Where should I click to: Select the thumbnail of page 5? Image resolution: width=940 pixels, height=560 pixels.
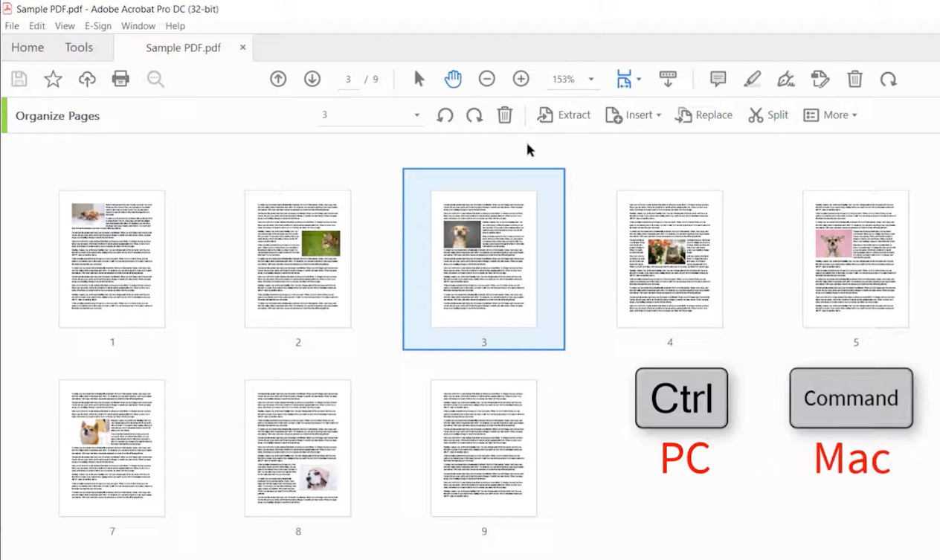855,258
